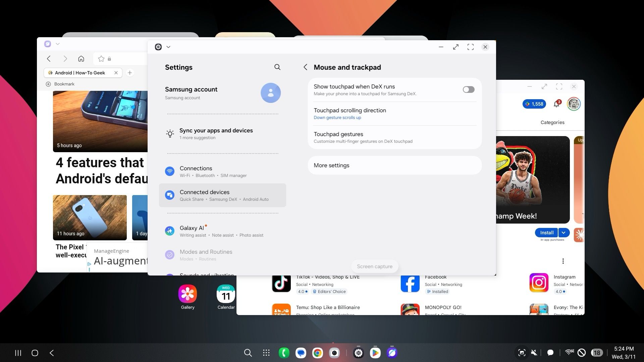Screen dimensions: 644x362
Task: Open Play Store notifications bell
Action: [557, 104]
